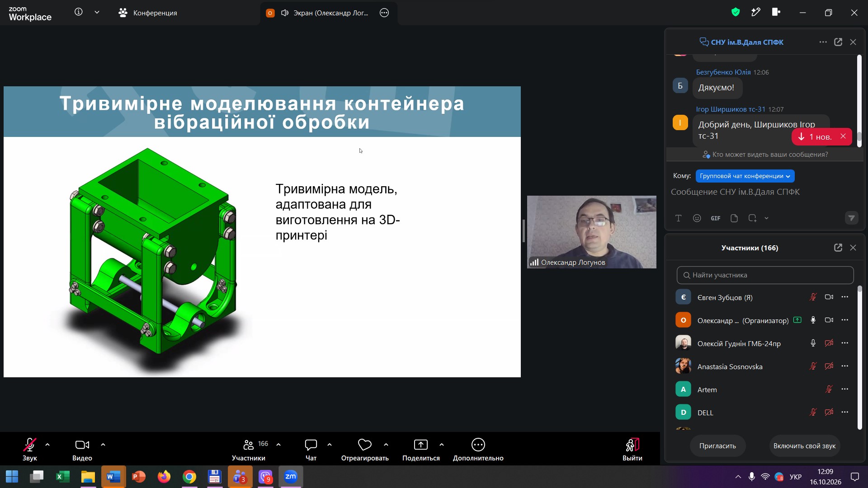
Task: Click the green encryption shield icon
Action: (x=736, y=12)
